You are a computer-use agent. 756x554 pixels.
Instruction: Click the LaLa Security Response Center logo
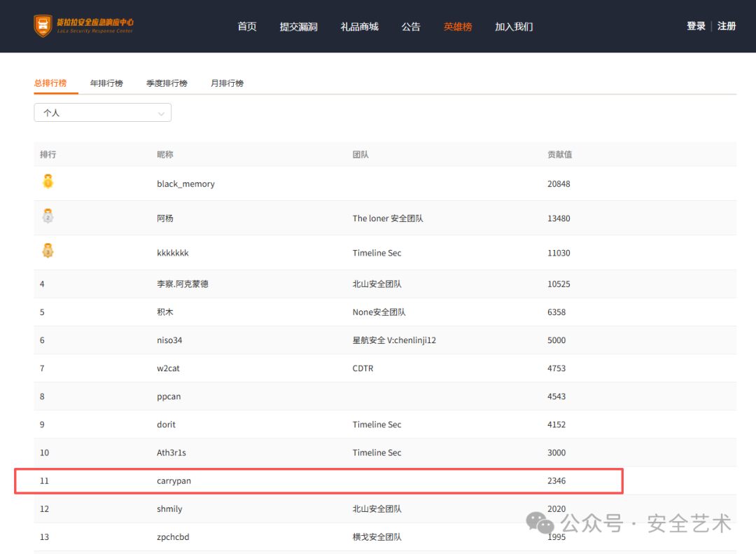click(83, 26)
